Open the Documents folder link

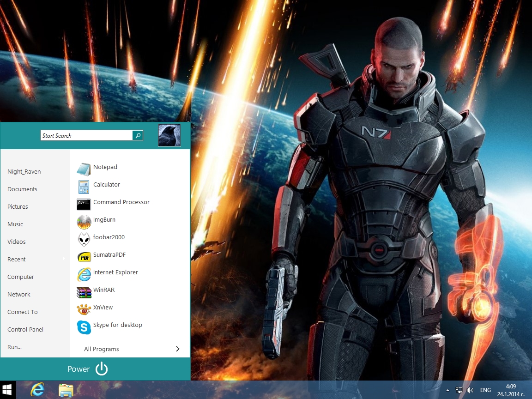click(x=22, y=189)
